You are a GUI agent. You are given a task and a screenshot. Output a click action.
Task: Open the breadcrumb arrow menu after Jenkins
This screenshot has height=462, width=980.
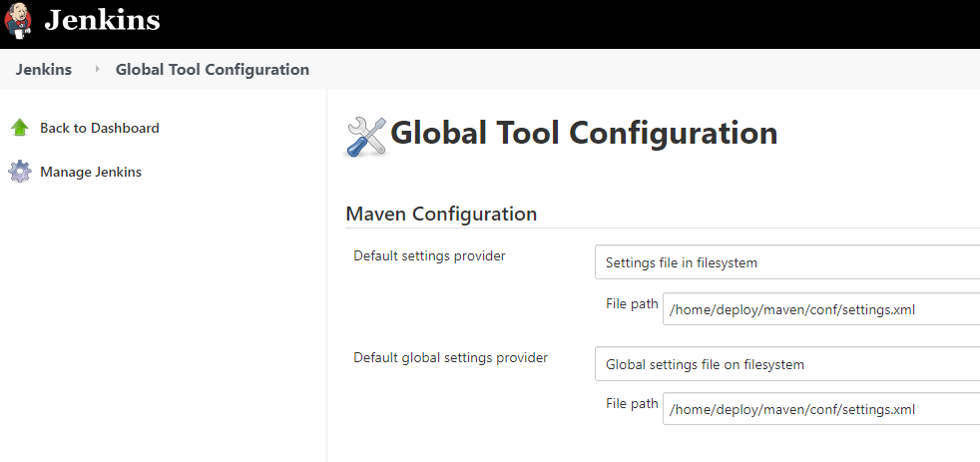tap(97, 70)
